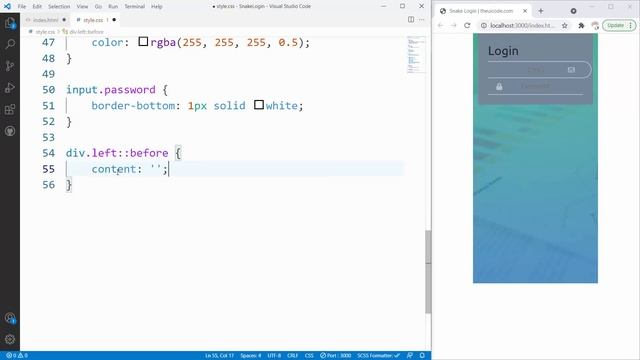Open the Search view in activity bar
Screen dimensions: 640x360
[x=10, y=44]
